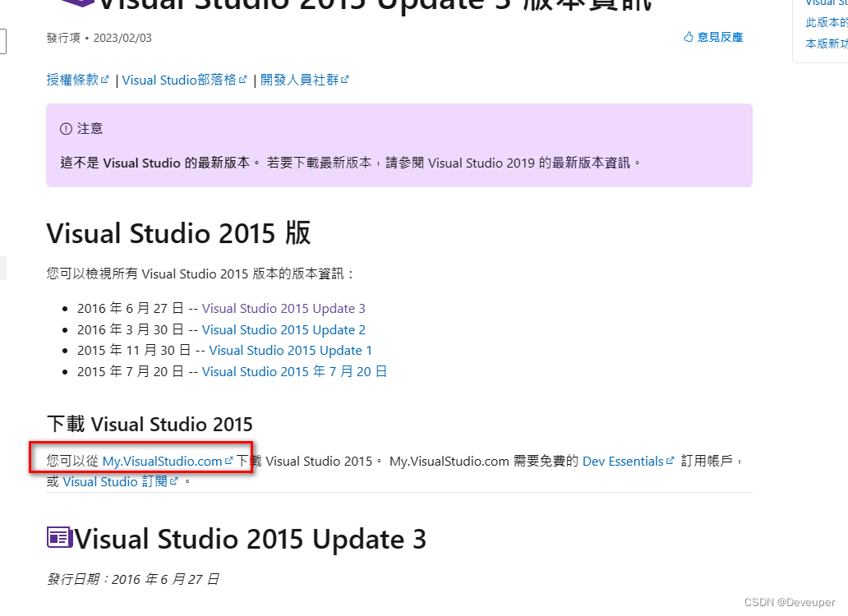
Task: Click the 本版新功 sidebar link
Action: pyautogui.click(x=827, y=44)
